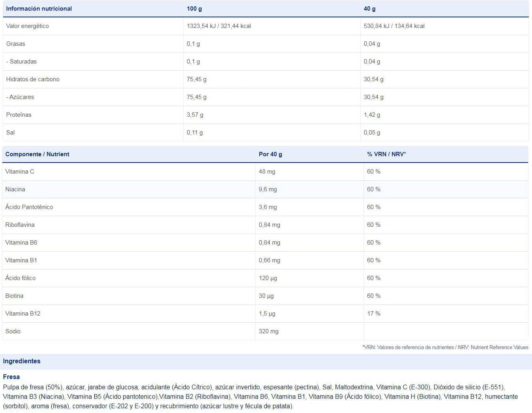The height and width of the screenshot is (413, 532).
Task: Click the % VRN / NRV* header
Action: pyautogui.click(x=386, y=154)
